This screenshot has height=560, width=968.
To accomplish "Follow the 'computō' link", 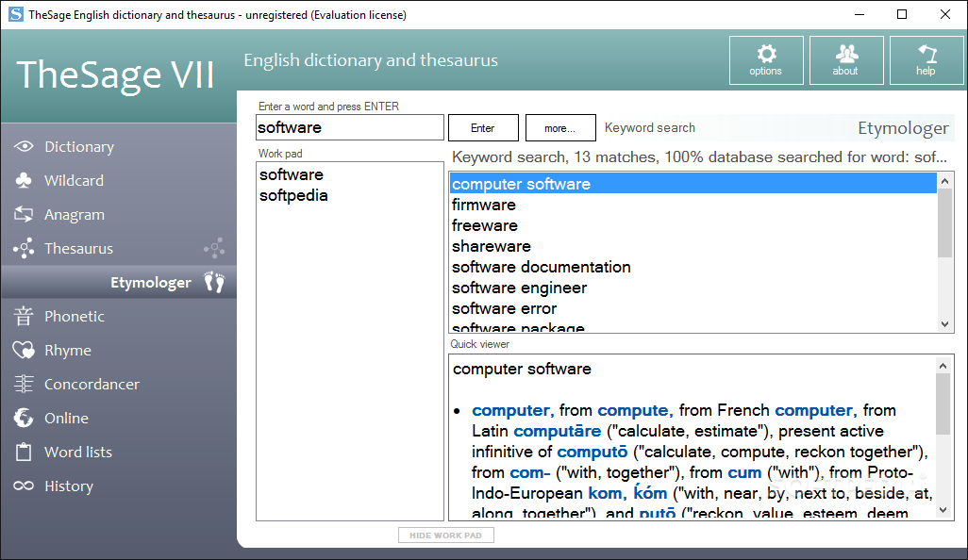I will click(x=592, y=453).
